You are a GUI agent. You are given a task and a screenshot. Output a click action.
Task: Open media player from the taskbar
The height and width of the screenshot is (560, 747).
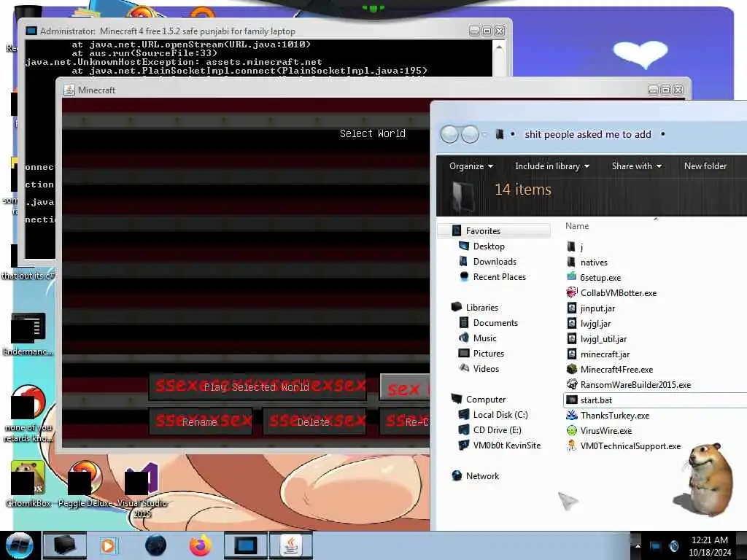tap(108, 545)
